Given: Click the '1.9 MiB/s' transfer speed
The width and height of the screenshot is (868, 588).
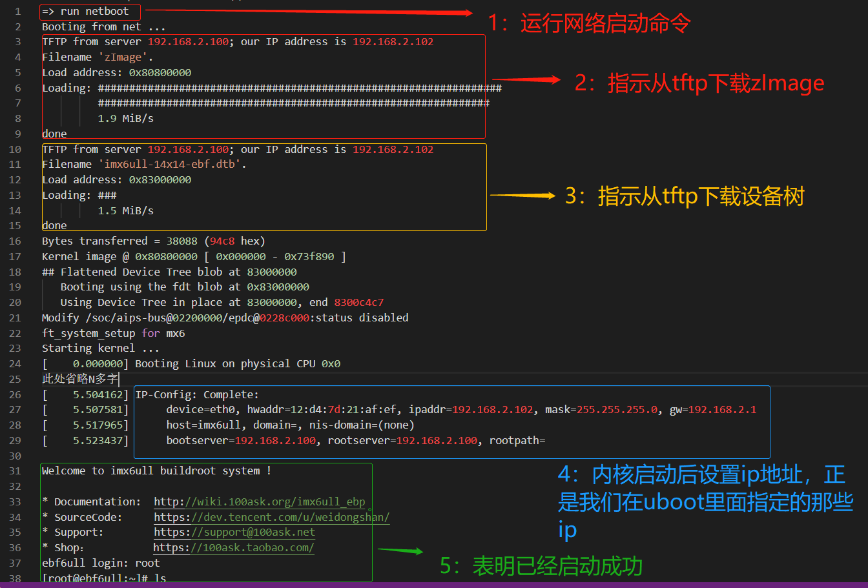Looking at the screenshot, I should point(126,118).
